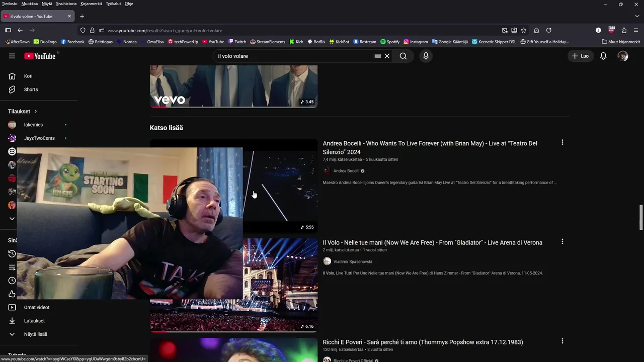Clear the search box with the X icon

[387, 56]
